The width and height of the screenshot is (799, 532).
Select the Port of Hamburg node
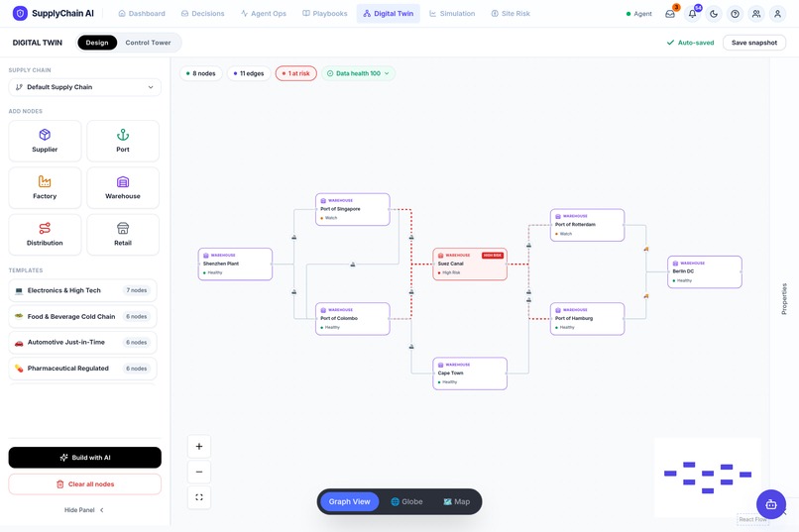[587, 319]
